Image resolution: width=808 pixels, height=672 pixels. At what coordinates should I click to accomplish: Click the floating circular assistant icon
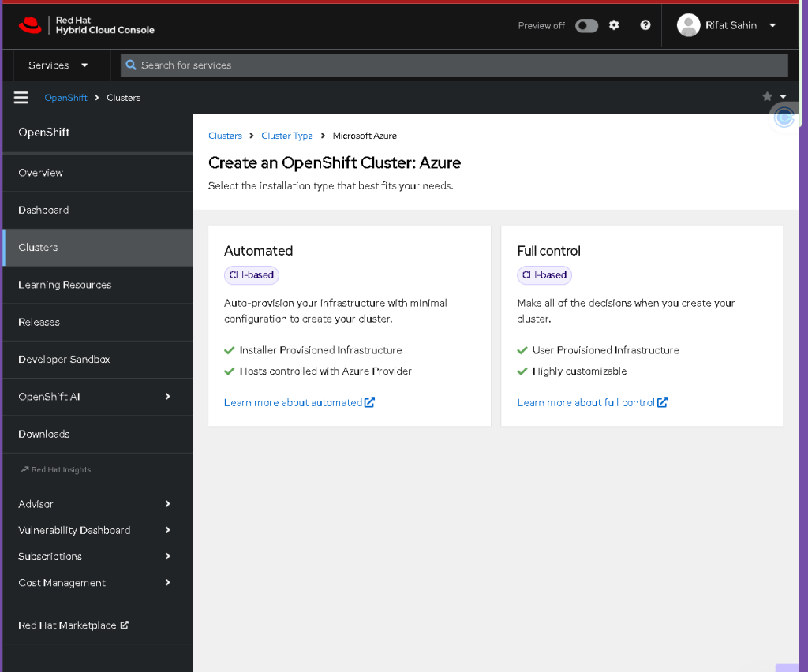[784, 118]
